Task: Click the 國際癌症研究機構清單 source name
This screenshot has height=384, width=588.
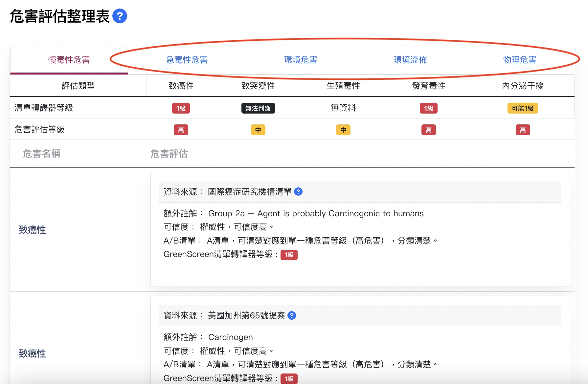Action: (250, 192)
